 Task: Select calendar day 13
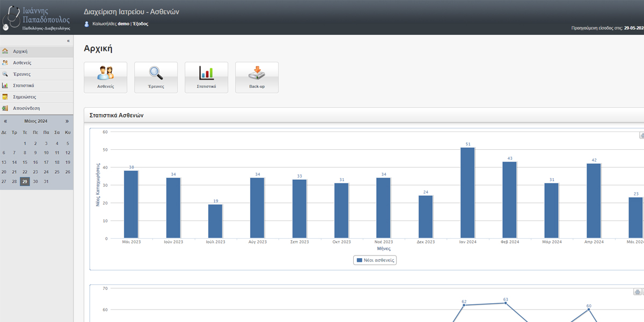click(x=4, y=162)
